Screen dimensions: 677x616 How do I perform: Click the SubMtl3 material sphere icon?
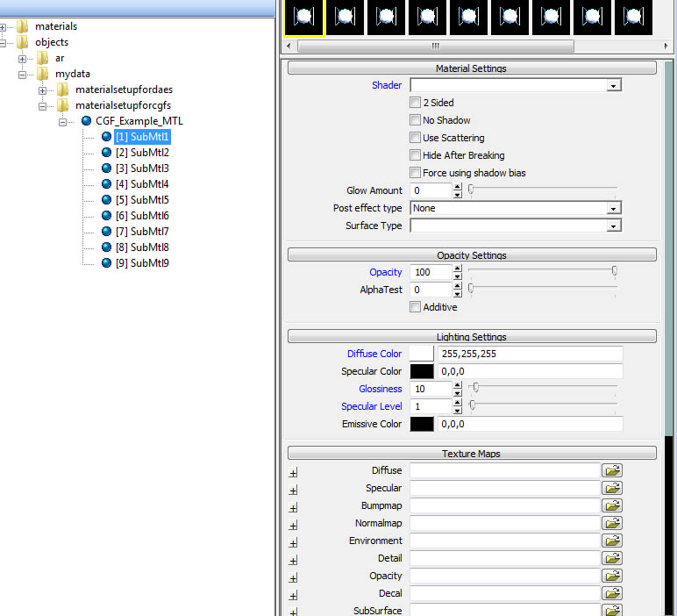click(x=107, y=168)
